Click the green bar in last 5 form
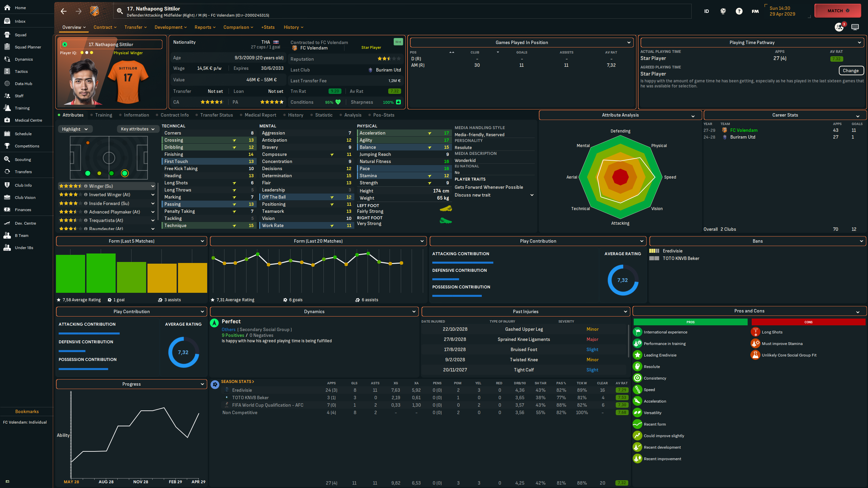Image resolution: width=868 pixels, height=488 pixels. click(x=71, y=273)
